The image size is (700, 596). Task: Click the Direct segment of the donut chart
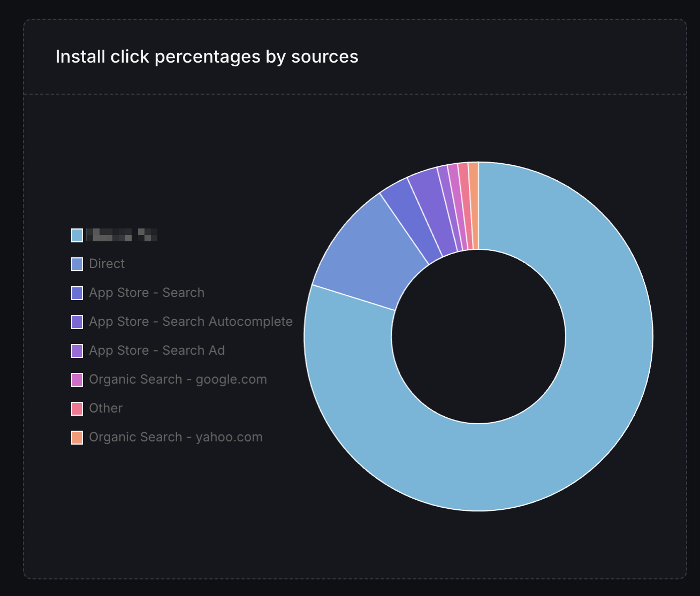click(x=369, y=251)
